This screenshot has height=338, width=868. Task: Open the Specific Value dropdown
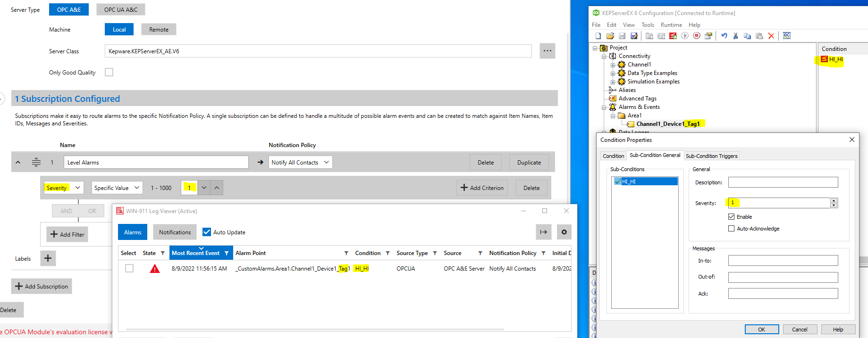click(117, 188)
